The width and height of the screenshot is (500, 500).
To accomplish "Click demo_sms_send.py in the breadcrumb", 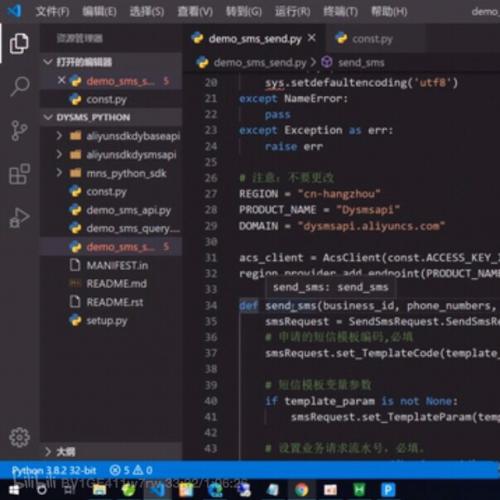I will [260, 63].
